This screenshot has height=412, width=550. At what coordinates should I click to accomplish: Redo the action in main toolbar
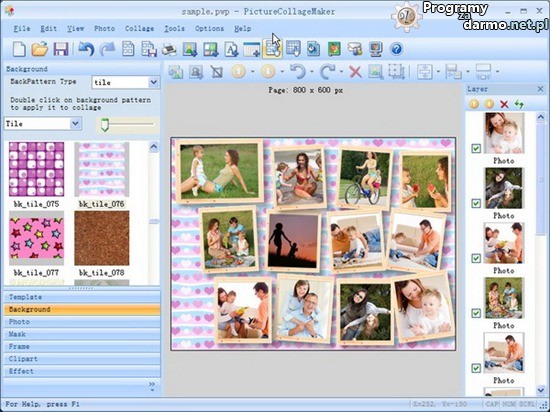pos(107,49)
